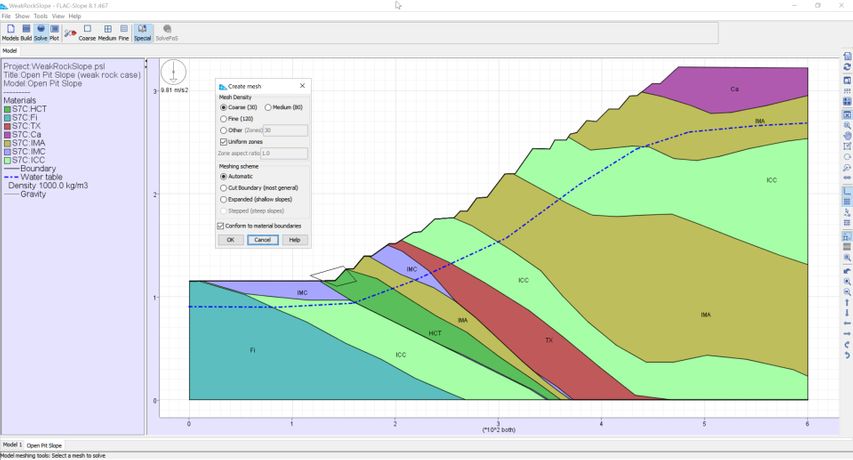Click the Zones number input field
This screenshot has height=460, width=853.
coord(285,130)
